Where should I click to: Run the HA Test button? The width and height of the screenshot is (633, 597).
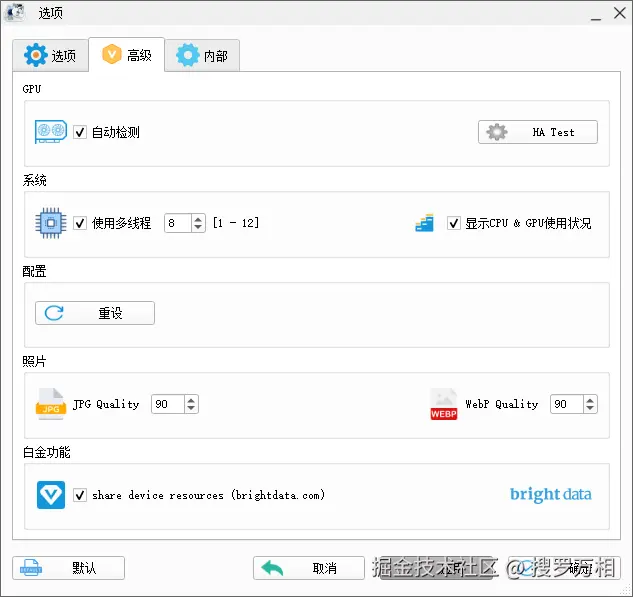coord(538,132)
